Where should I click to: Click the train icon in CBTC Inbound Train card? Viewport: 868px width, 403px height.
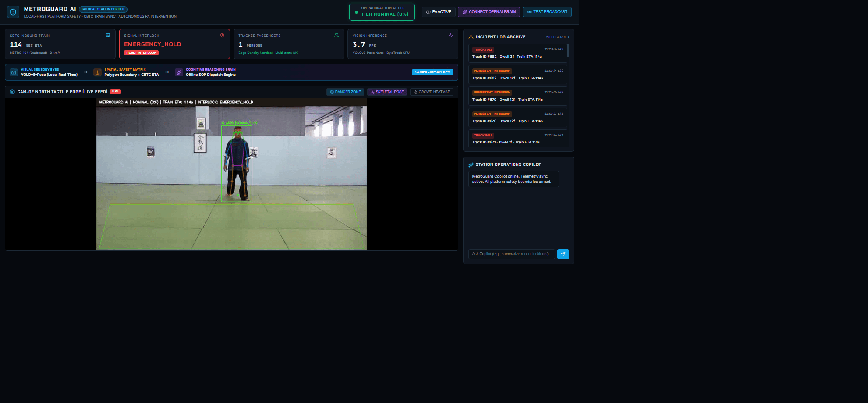click(108, 35)
